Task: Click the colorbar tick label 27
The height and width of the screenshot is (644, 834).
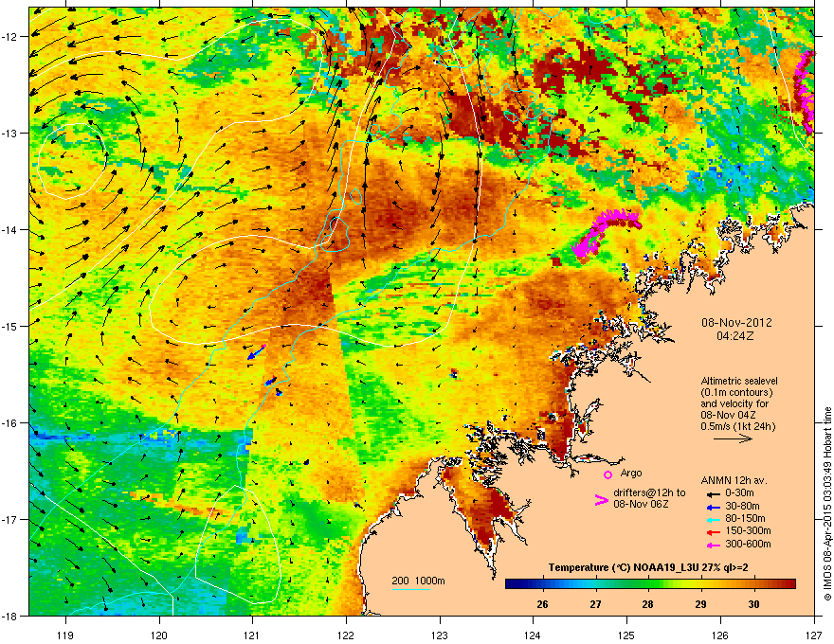Action: point(595,604)
